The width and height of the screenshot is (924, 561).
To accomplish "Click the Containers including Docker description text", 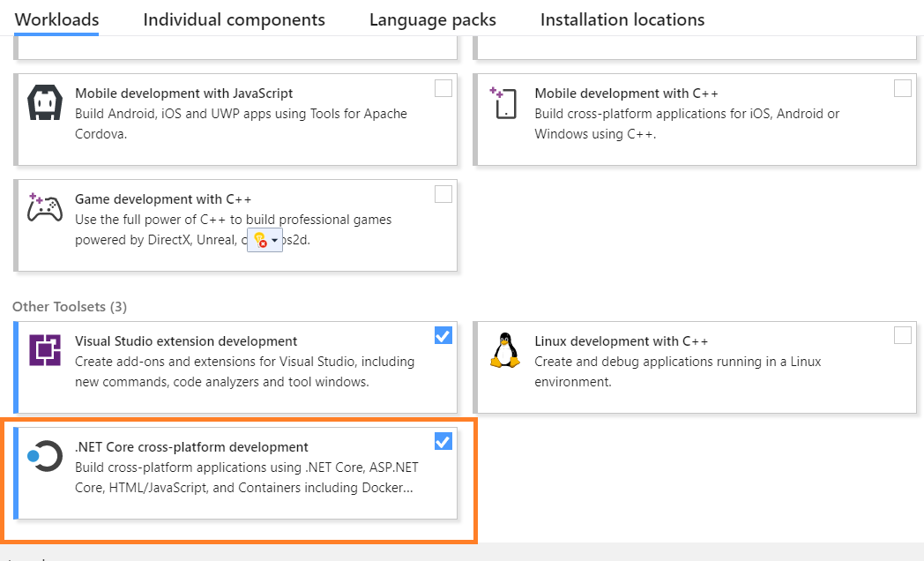I will coord(246,477).
